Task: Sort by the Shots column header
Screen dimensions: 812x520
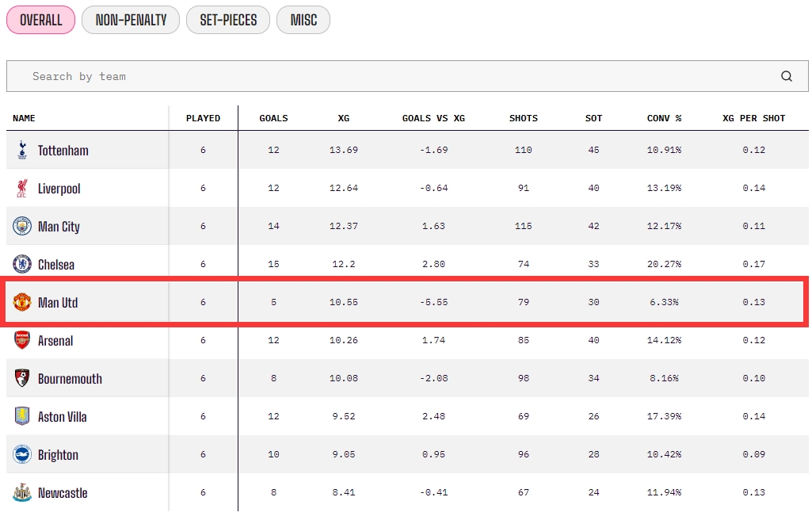Action: point(524,118)
